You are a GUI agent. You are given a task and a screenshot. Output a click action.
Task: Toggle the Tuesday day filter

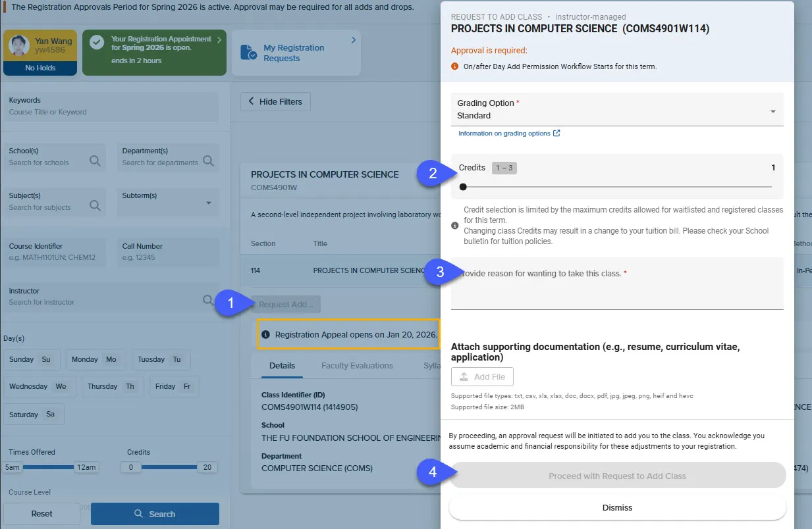click(161, 360)
